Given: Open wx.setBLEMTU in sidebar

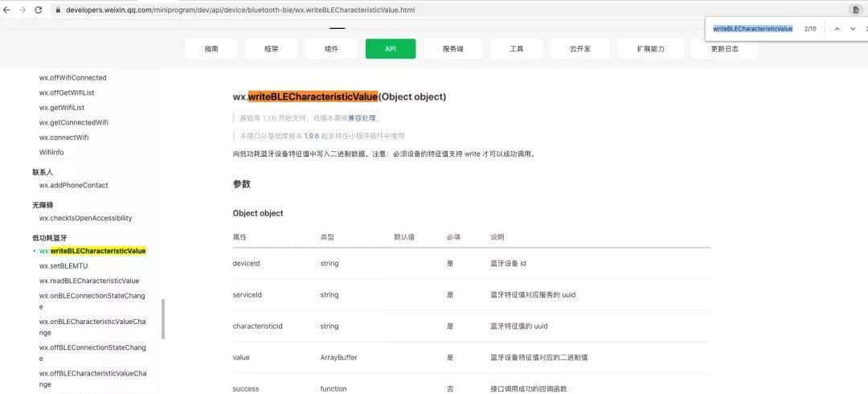Looking at the screenshot, I should click(x=63, y=266).
